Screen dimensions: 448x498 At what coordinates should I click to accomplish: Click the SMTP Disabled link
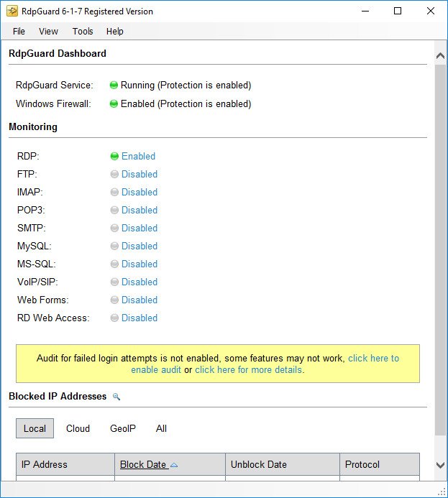pos(140,228)
